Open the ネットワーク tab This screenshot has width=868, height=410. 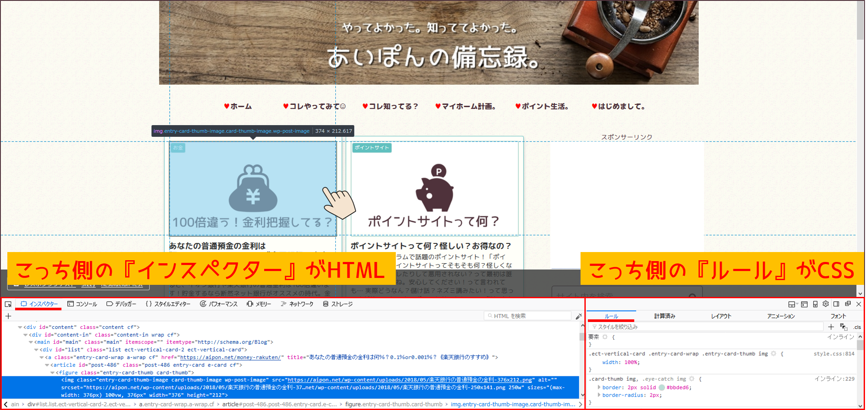[x=297, y=304]
